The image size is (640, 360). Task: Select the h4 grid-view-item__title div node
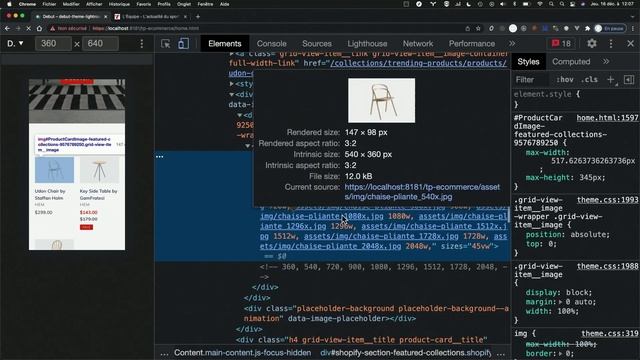coord(362,340)
